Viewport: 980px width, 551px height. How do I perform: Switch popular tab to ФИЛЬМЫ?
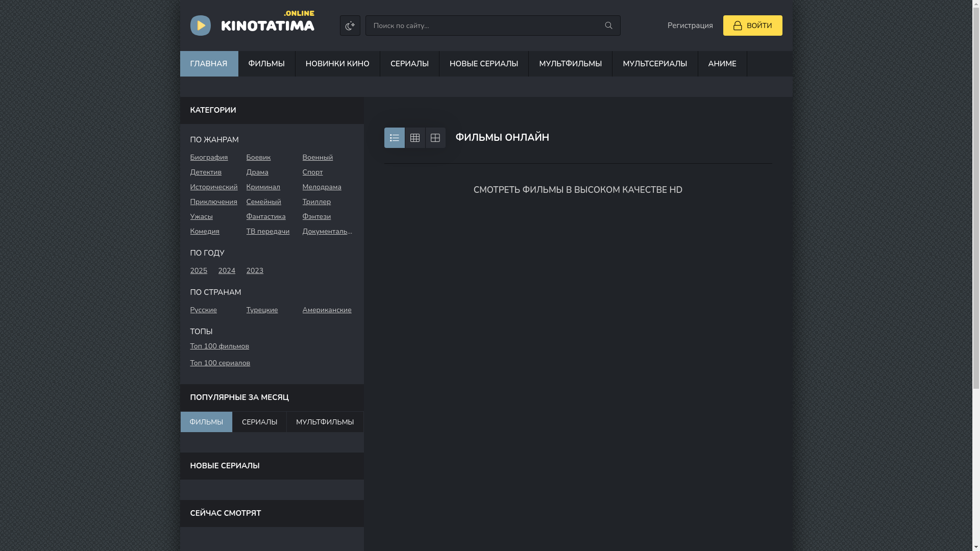pyautogui.click(x=206, y=422)
